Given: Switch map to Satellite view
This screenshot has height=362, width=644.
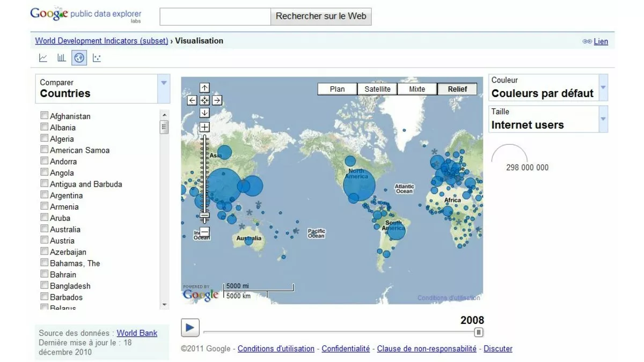Looking at the screenshot, I should coord(377,89).
